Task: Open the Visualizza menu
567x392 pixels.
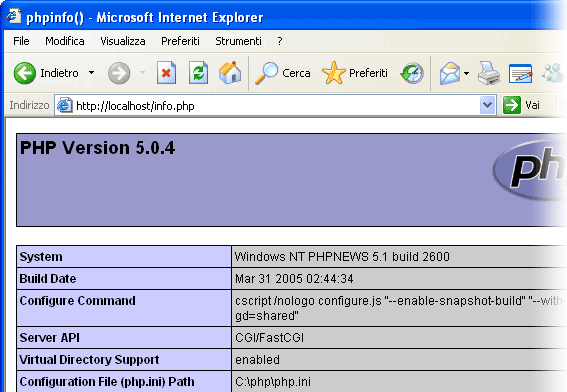Action: pyautogui.click(x=123, y=41)
